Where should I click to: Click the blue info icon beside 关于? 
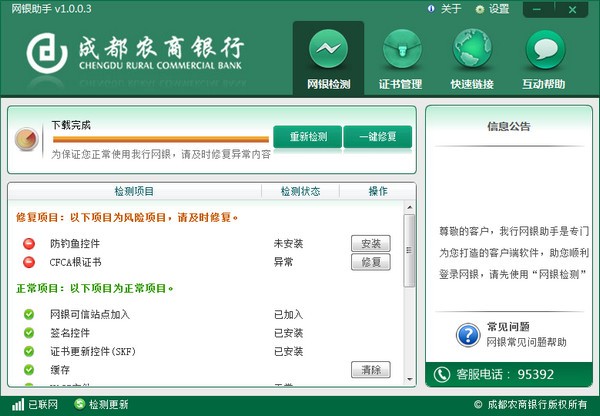point(431,9)
